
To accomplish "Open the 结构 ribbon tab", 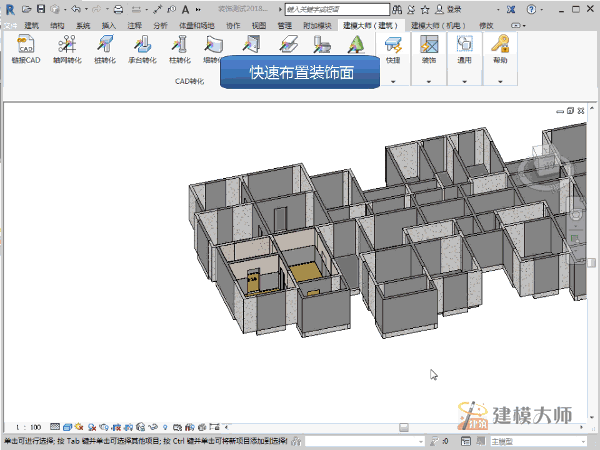I will tap(57, 26).
